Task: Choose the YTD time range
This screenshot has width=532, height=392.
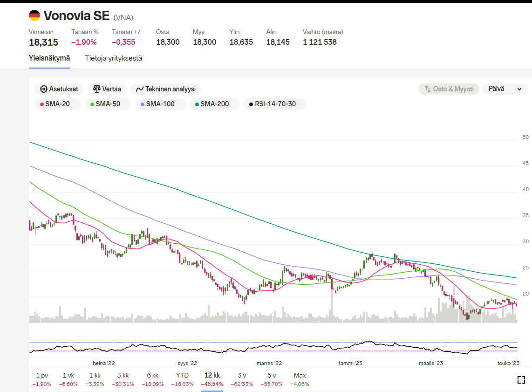Action: click(x=182, y=376)
